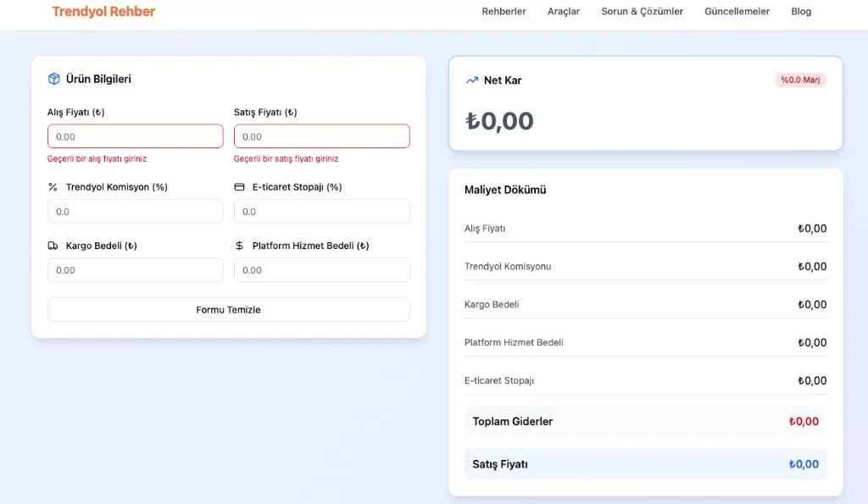The width and height of the screenshot is (868, 504).
Task: Click into the Trendyol Komisyon percentage field
Action: click(136, 212)
